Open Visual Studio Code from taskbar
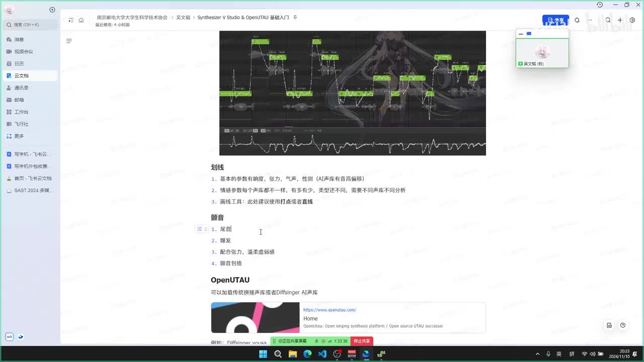The width and height of the screenshot is (644, 362). pyautogui.click(x=323, y=354)
